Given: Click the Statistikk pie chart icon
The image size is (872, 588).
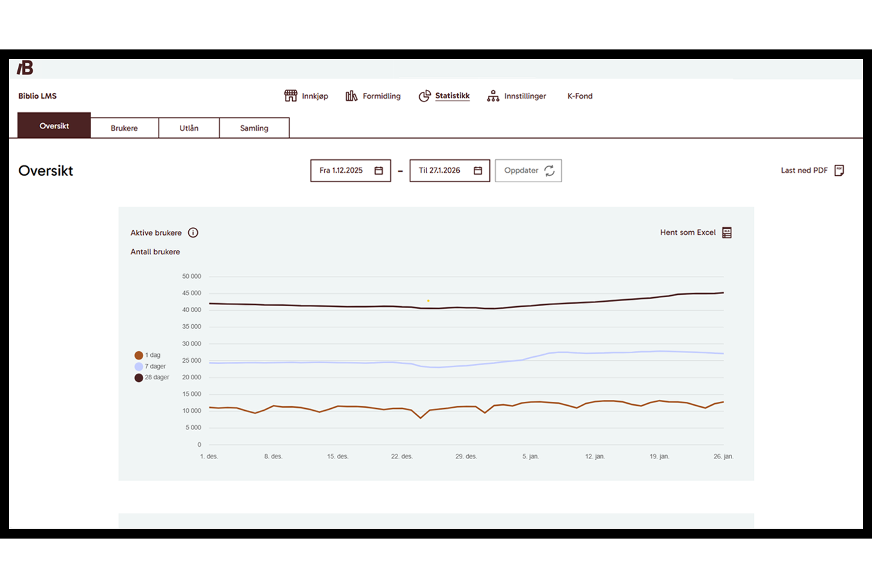Looking at the screenshot, I should click(424, 96).
